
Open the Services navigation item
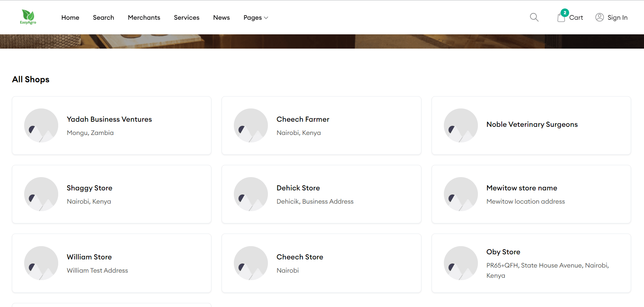coord(187,18)
